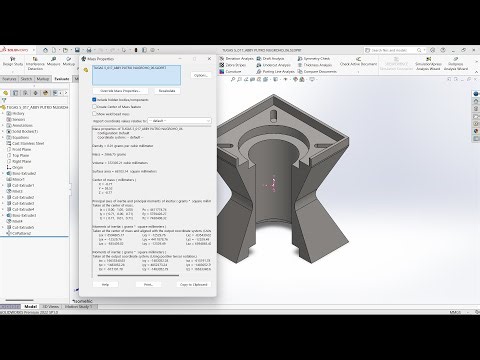Viewport: 480px width, 360px height.
Task: Expand Solid Bodies(1) node
Action: [3, 132]
